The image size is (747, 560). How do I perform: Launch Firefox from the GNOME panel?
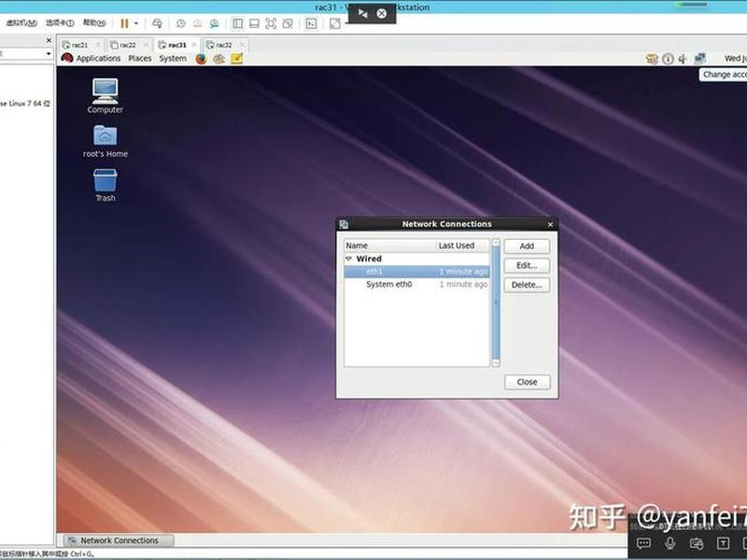201,59
